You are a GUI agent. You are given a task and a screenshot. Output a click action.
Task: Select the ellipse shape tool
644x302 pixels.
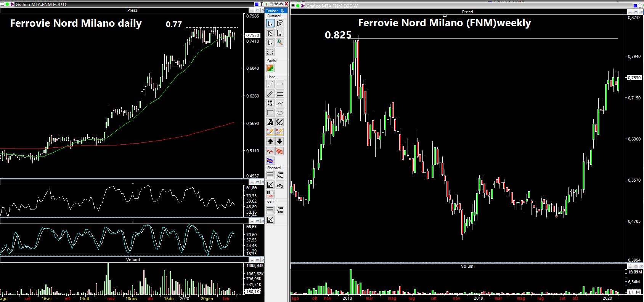coord(280,113)
